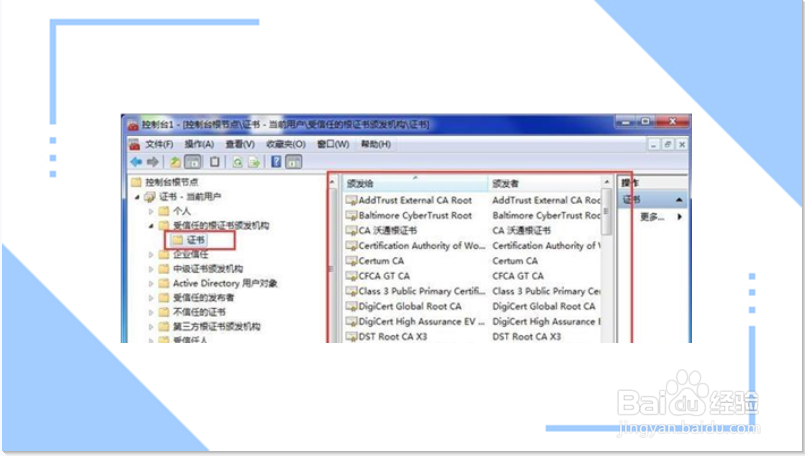This screenshot has width=805, height=456.
Task: Collapse the 证书 - 当前用户 tree node
Action: (137, 197)
